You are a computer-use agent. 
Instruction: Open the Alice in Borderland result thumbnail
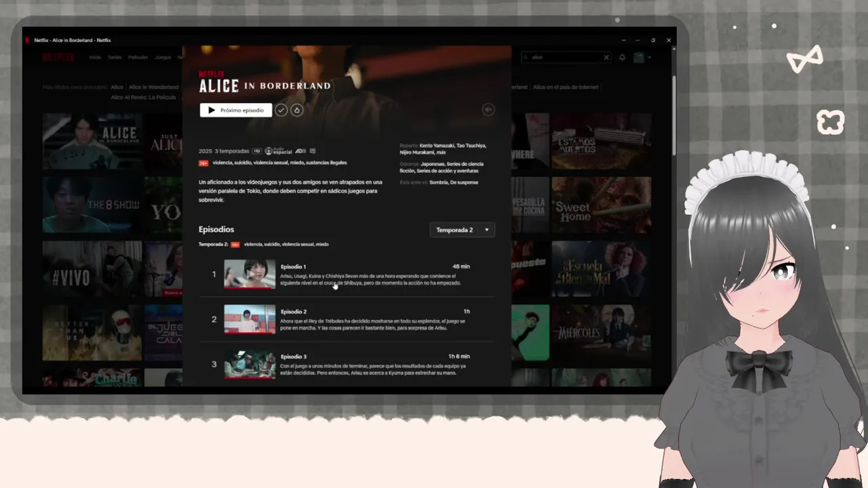(92, 141)
